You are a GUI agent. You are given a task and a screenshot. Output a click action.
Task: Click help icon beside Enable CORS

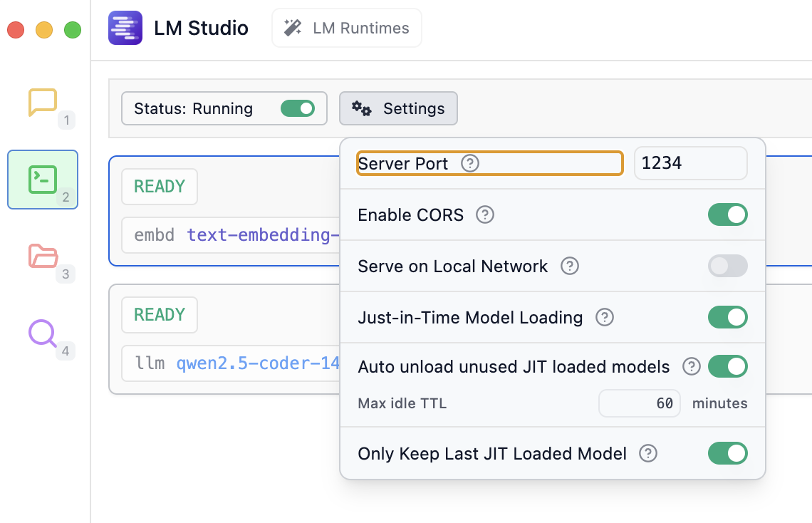pos(485,215)
